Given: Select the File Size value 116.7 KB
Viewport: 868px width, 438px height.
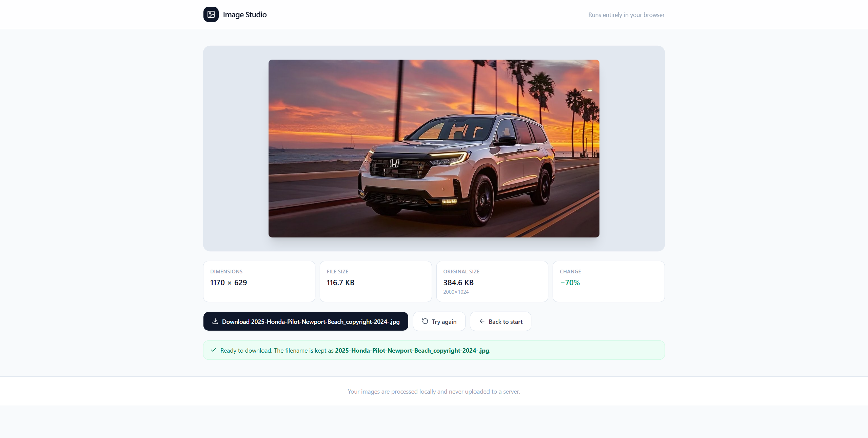Looking at the screenshot, I should [340, 283].
